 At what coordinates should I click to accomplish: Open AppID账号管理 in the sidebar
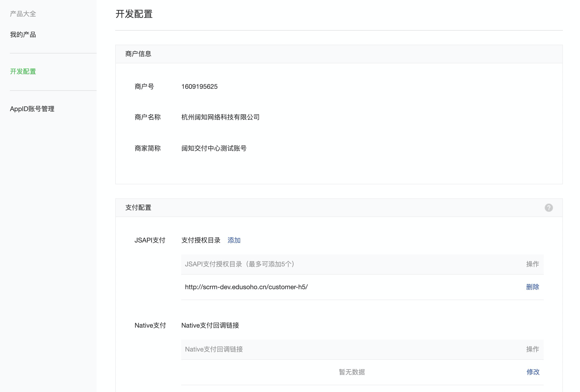pos(32,109)
